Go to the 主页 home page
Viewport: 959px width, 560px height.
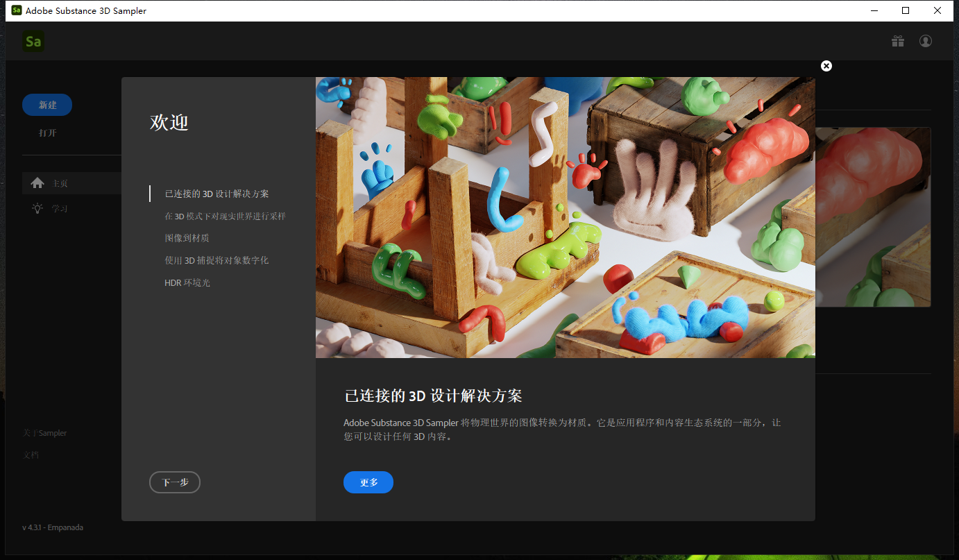point(59,184)
